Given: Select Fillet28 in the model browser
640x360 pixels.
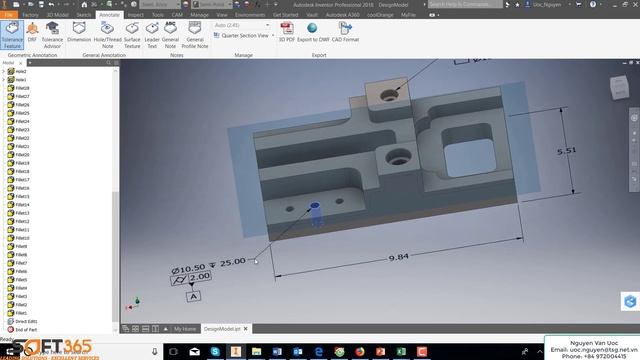Looking at the screenshot, I should 22,88.
